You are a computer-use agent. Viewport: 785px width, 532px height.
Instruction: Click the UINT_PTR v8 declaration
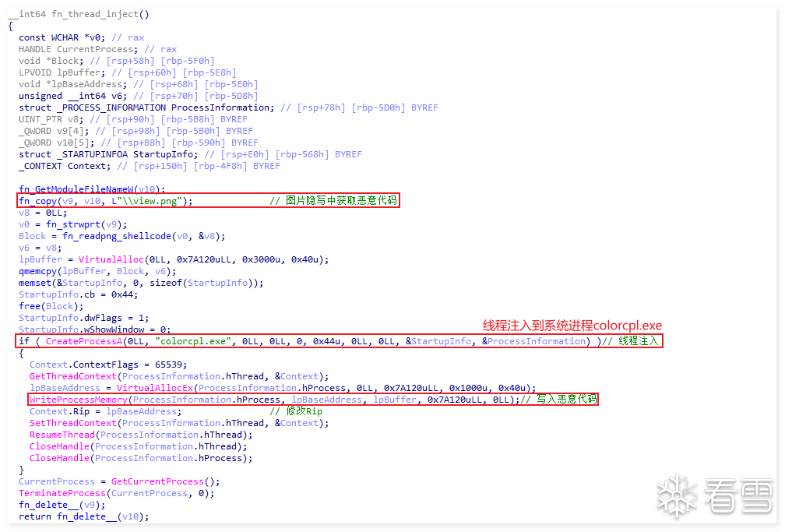click(51, 119)
